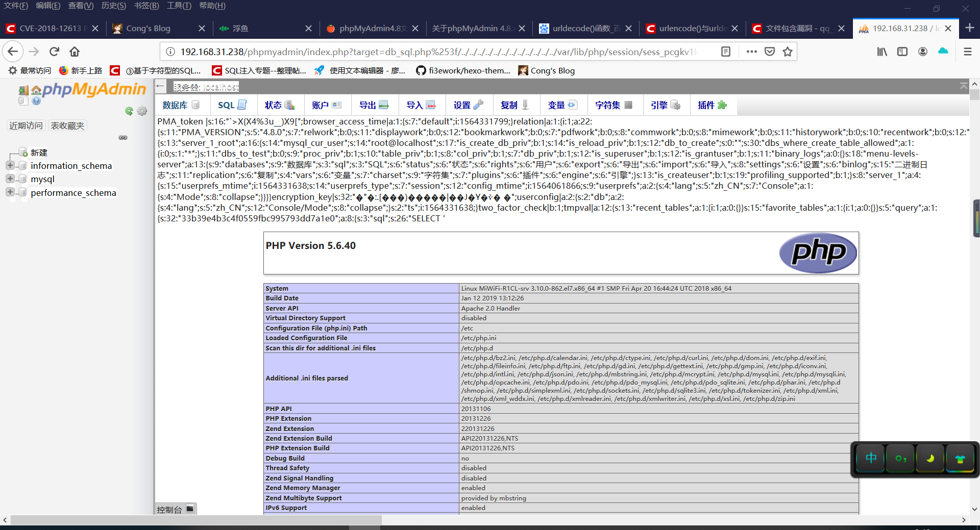
Task: Open the 控制台 console bar
Action: 176,509
